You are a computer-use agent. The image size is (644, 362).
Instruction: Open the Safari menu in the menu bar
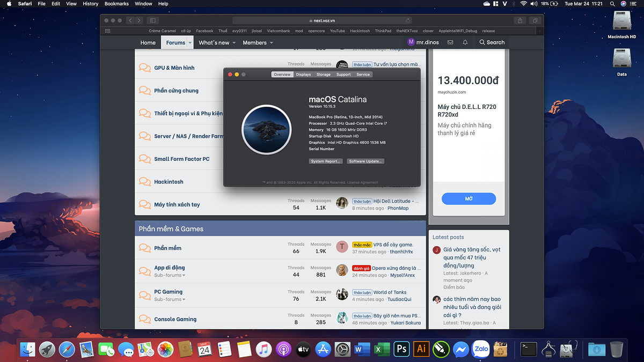pos(25,4)
